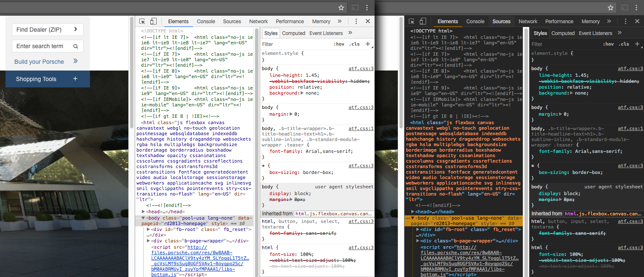Image resolution: width=644 pixels, height=277 pixels.
Task: Click plus icon beside Shopping Tools
Action: 75,79
